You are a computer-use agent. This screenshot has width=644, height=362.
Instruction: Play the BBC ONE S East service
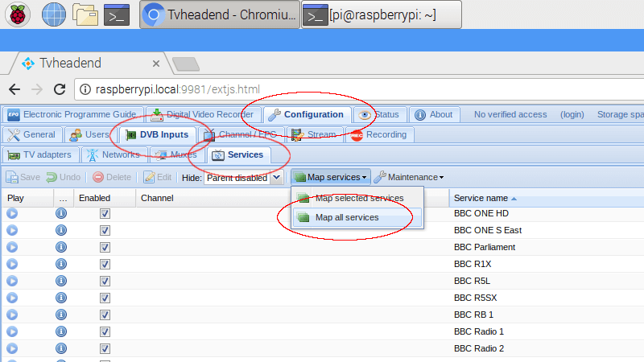(12, 230)
